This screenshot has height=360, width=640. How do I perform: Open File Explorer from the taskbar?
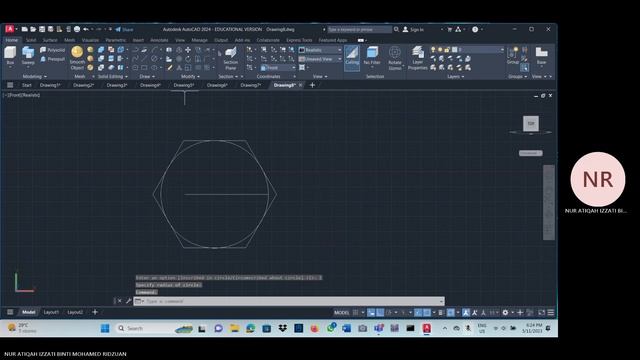point(234,328)
